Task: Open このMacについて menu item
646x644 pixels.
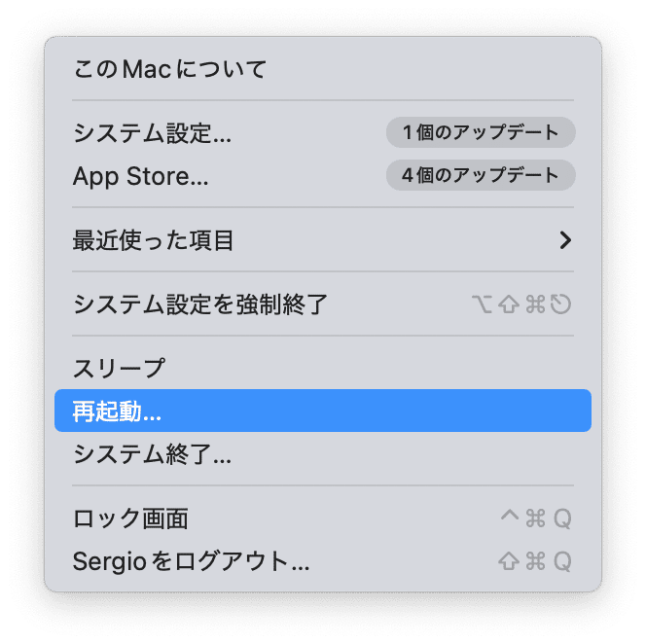Action: [x=170, y=69]
